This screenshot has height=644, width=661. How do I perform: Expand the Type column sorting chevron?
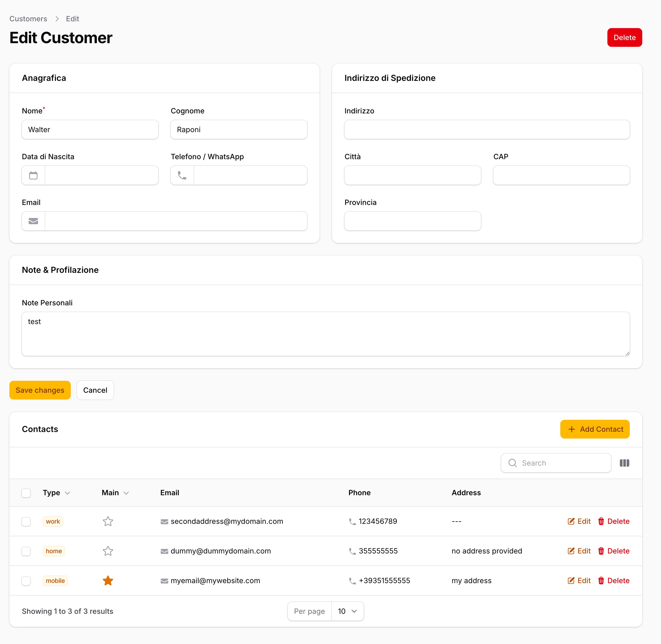point(68,493)
